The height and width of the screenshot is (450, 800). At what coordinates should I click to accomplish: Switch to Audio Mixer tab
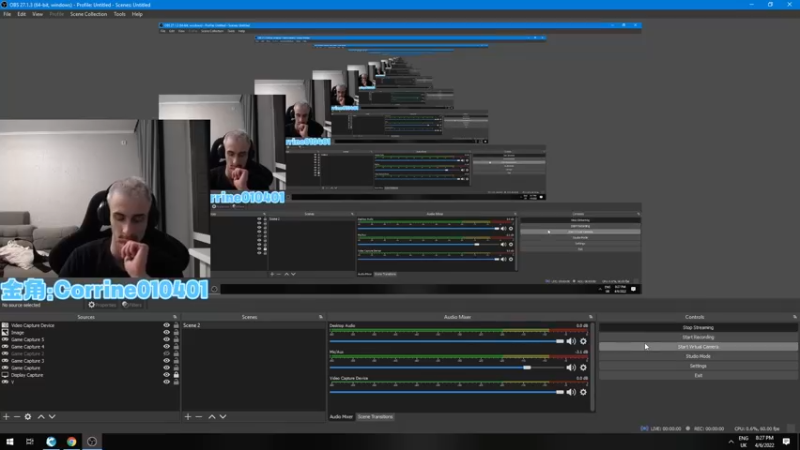[x=341, y=417]
